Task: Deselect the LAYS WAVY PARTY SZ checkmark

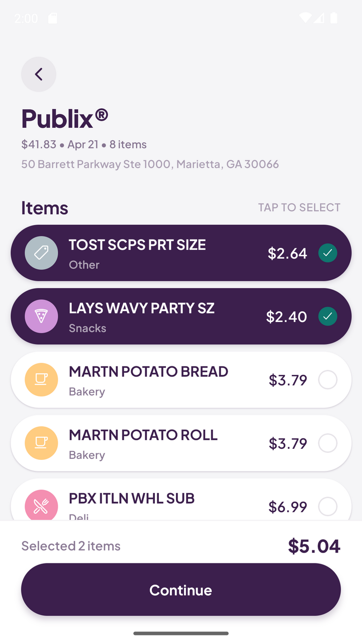Action: (x=328, y=316)
